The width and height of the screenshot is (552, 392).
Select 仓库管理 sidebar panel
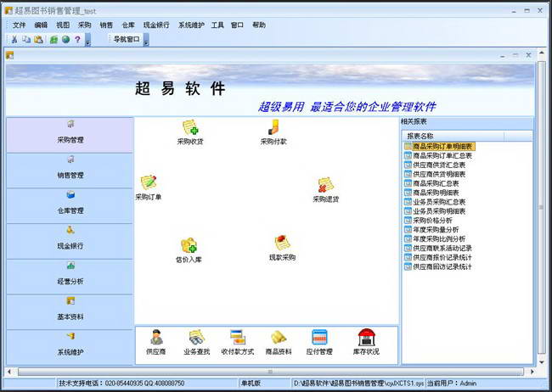pyautogui.click(x=70, y=206)
